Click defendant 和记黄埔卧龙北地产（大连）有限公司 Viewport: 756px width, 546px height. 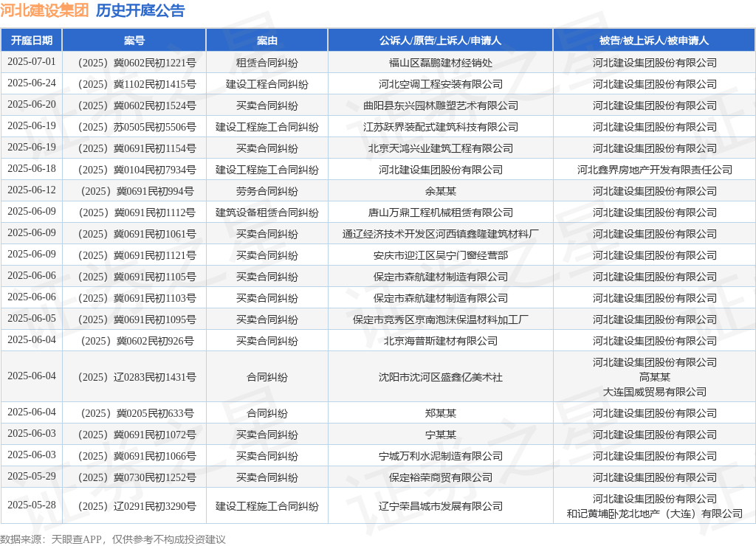(x=655, y=514)
